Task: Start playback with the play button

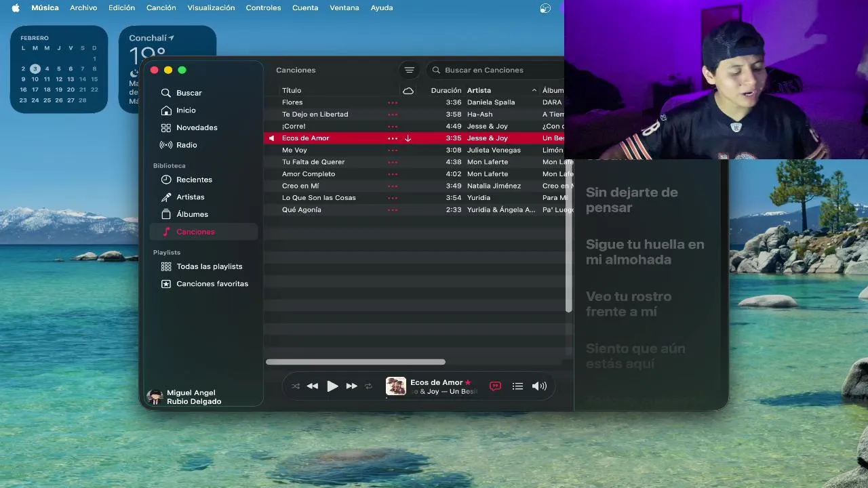Action: coord(332,386)
